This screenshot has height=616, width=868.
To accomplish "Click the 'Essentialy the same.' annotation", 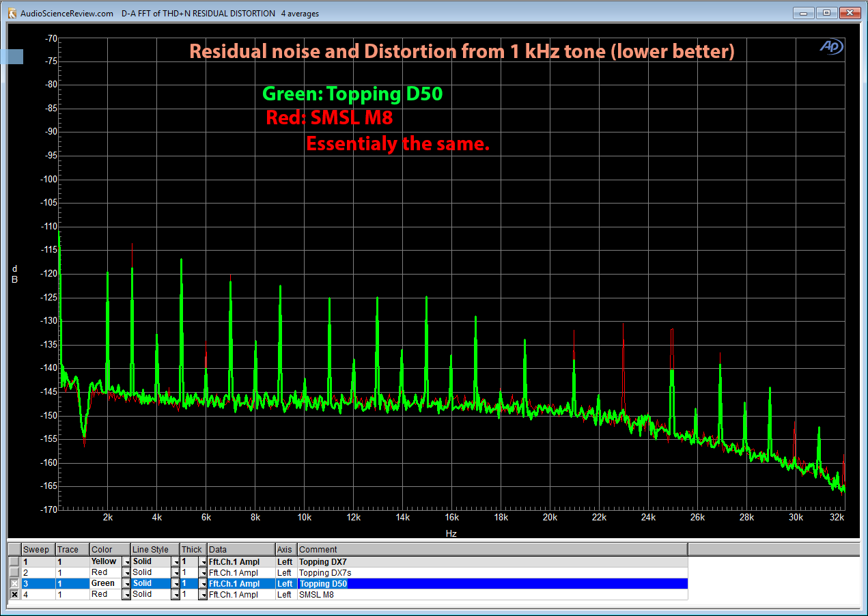I will coord(397,144).
